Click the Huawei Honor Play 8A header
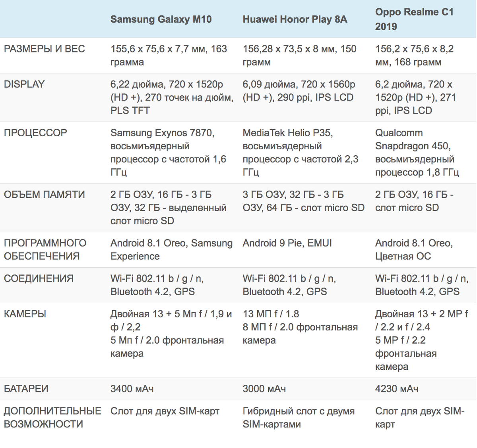 pos(295,19)
